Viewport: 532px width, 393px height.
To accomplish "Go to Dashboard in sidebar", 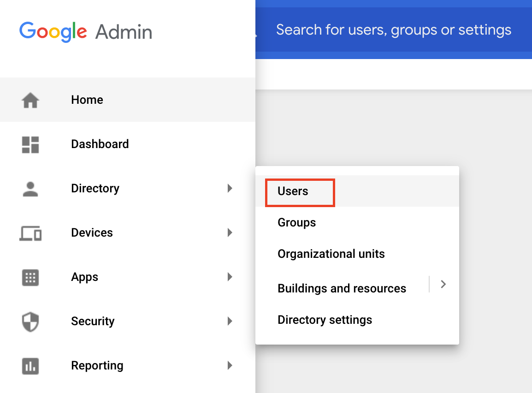I will (100, 144).
